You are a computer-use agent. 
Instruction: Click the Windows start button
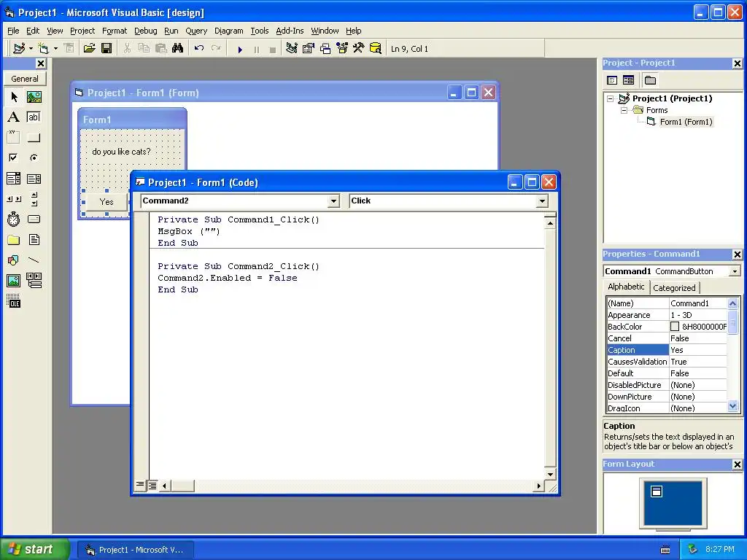coord(34,549)
